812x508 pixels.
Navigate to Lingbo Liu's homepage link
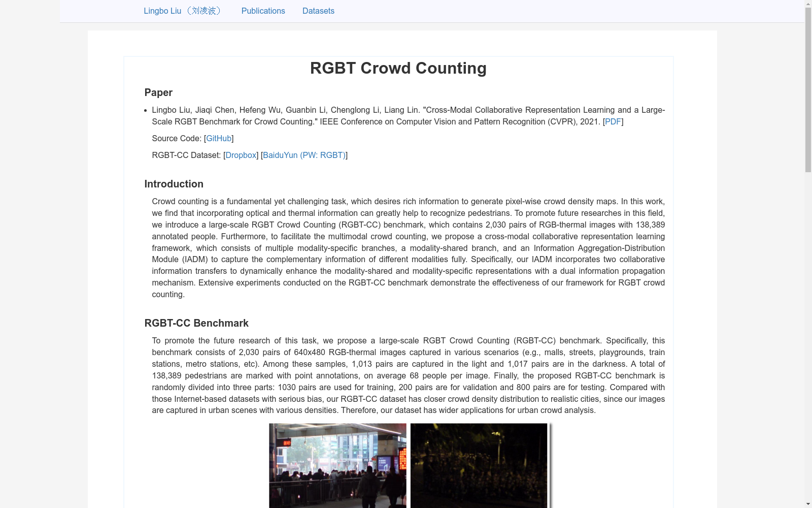[x=182, y=11]
